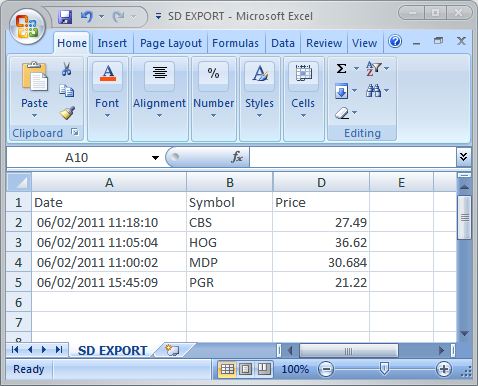Save the workbook with floppy icon
The image size is (478, 386).
coord(65,17)
